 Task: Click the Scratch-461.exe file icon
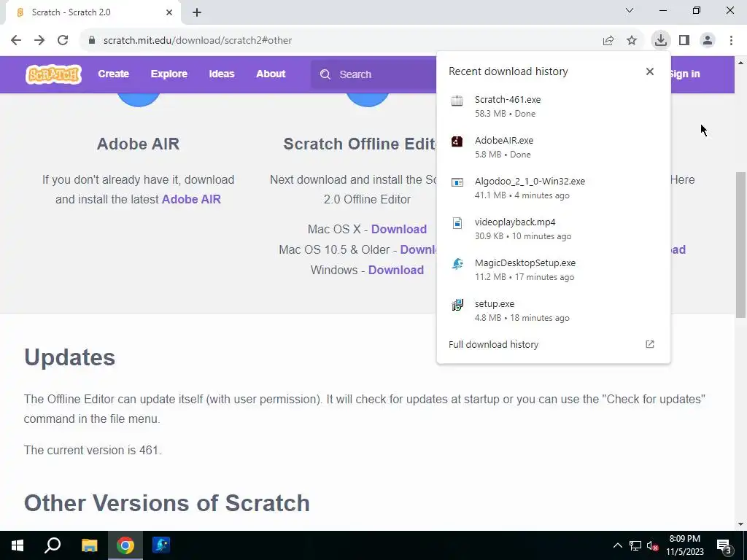[x=457, y=100]
